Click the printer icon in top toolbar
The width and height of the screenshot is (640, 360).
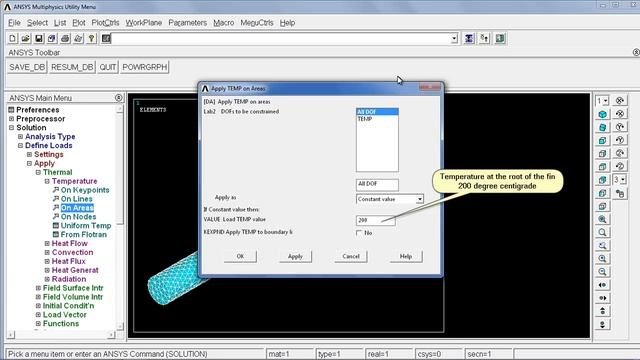click(x=65, y=38)
